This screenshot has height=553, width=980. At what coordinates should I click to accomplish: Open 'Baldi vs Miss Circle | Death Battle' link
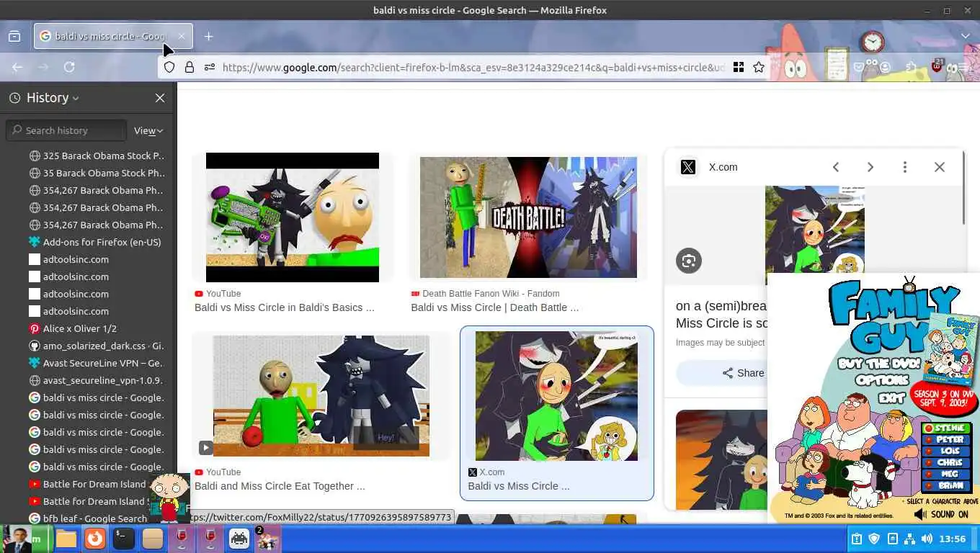tap(494, 307)
